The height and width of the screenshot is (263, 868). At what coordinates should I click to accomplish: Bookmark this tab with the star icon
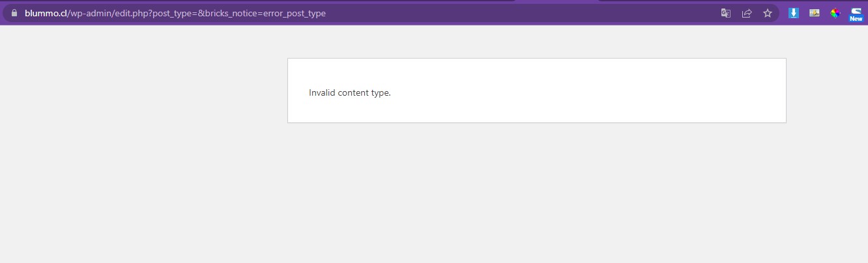[x=768, y=13]
